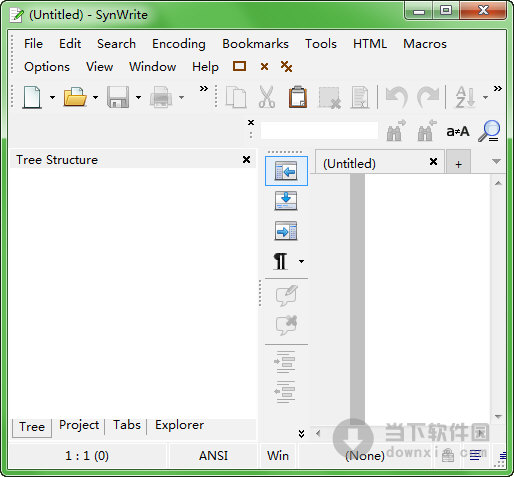Open the Search menu
Viewport: 514px width, 477px height.
point(116,44)
